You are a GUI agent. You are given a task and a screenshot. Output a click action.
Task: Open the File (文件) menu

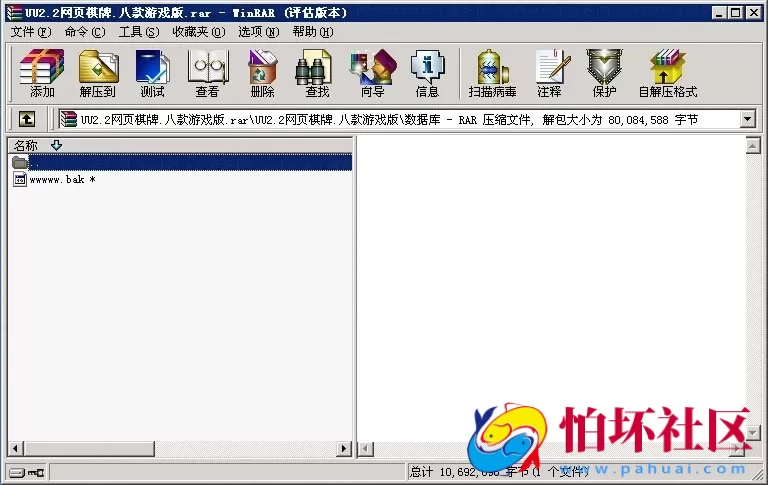click(x=31, y=32)
